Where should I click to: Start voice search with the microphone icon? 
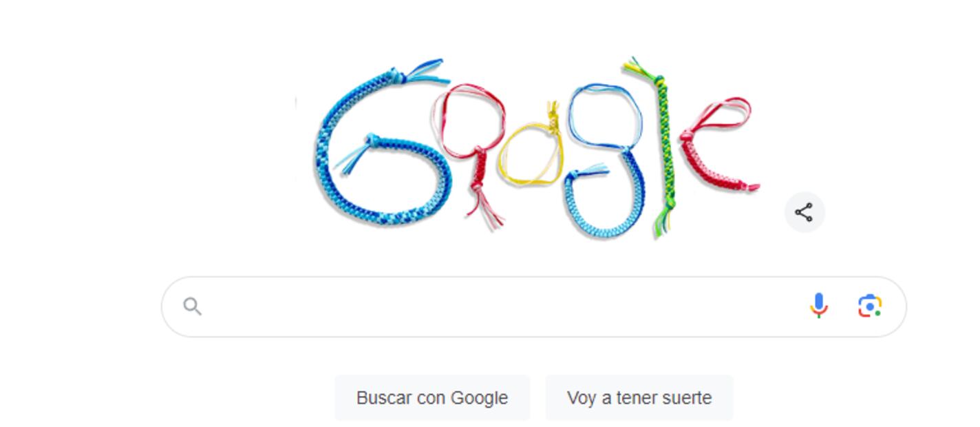(818, 306)
